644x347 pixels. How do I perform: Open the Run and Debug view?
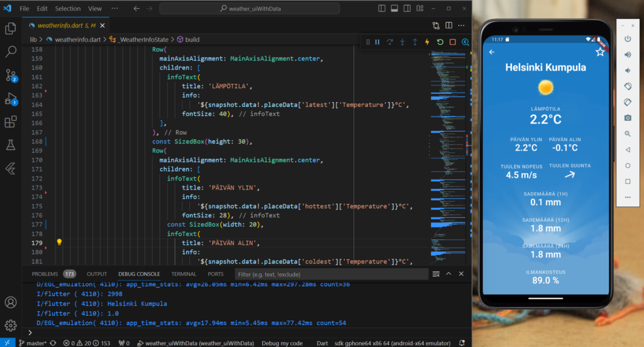(x=11, y=98)
